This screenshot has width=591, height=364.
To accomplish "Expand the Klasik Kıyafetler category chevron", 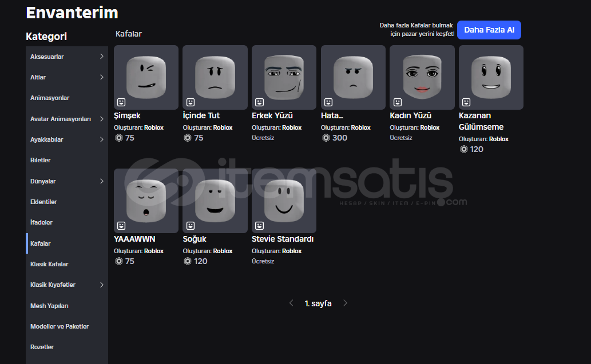I will click(101, 285).
